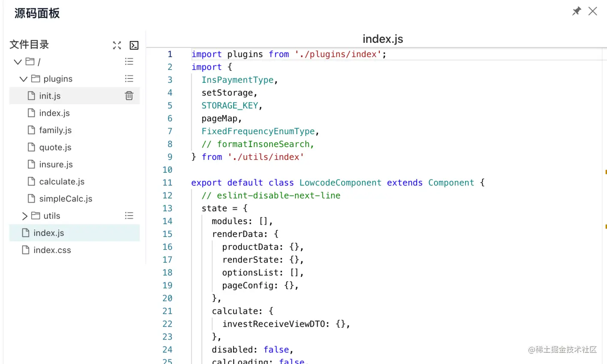
Task: Open quote.js file
Action: [x=55, y=147]
